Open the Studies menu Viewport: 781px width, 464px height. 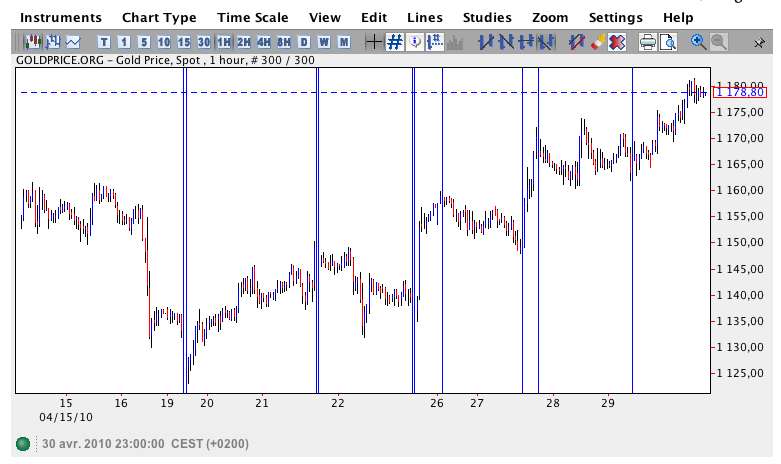coord(487,17)
